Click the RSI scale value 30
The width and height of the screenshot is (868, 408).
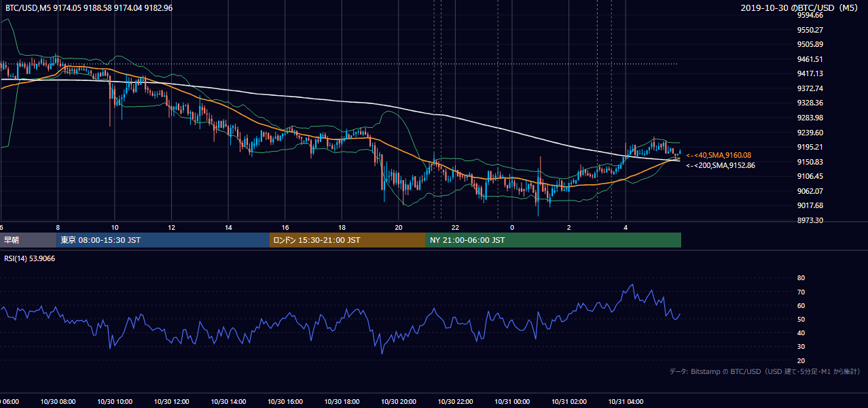[x=801, y=346]
